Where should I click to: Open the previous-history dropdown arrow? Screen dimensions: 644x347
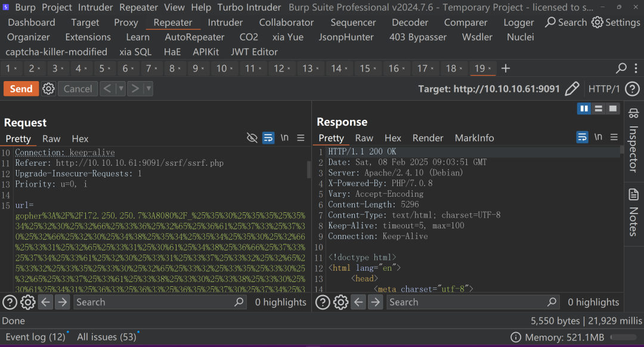coord(120,89)
